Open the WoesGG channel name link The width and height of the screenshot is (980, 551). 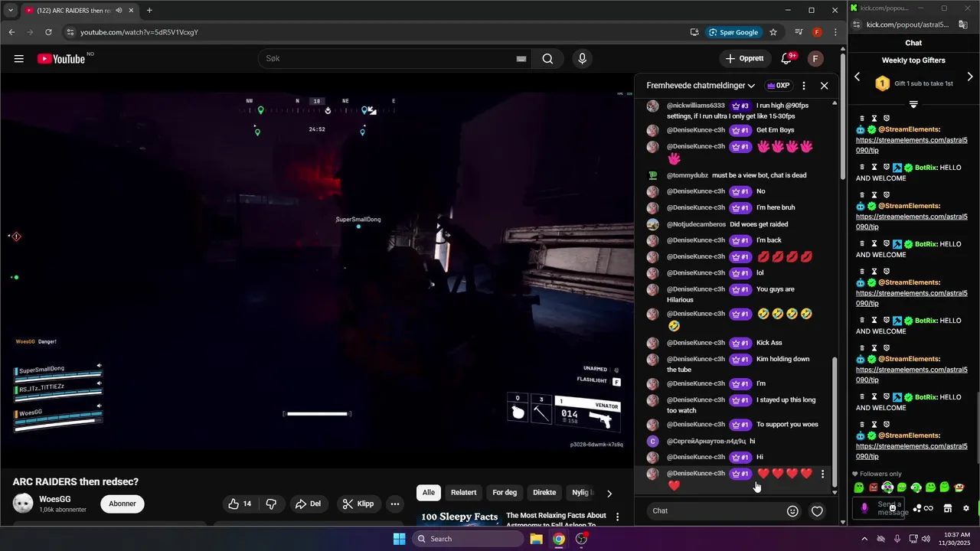coord(55,499)
